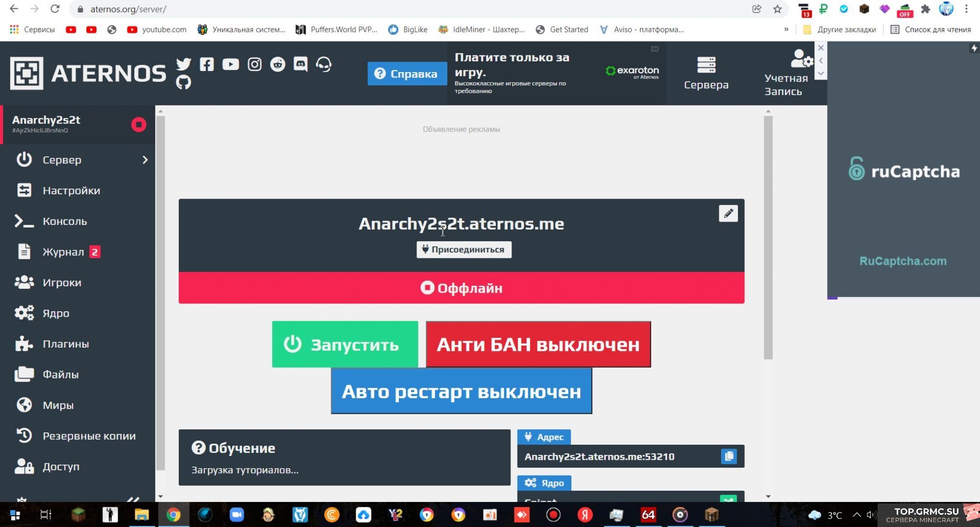Open the Ядро software tab label
The image size is (980, 527).
click(x=544, y=483)
